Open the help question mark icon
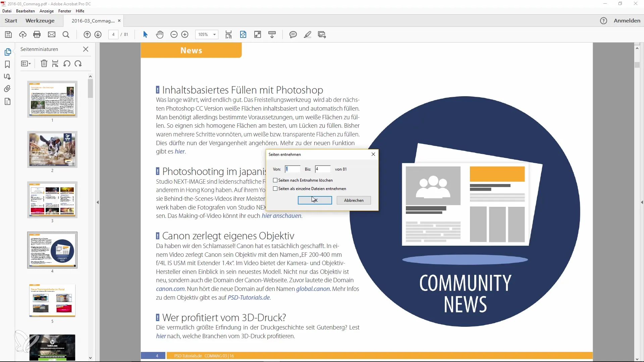This screenshot has width=644, height=362. (603, 21)
